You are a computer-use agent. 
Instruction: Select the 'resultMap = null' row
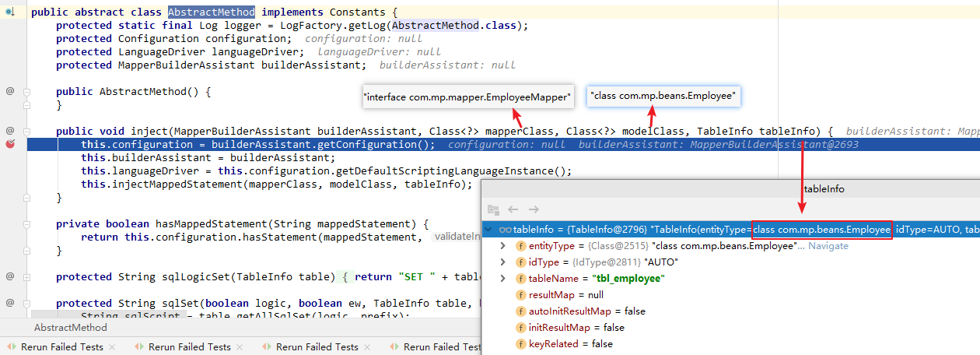730,295
